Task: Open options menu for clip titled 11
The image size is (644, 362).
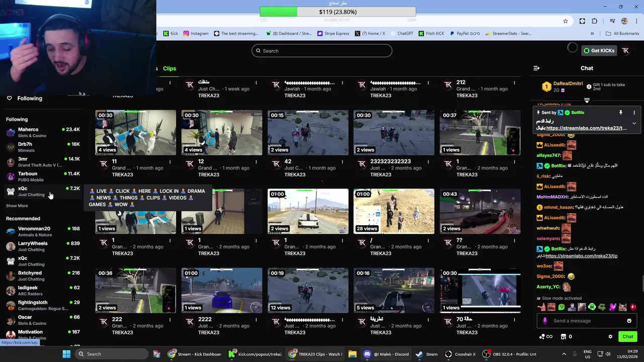Action: pos(170,162)
